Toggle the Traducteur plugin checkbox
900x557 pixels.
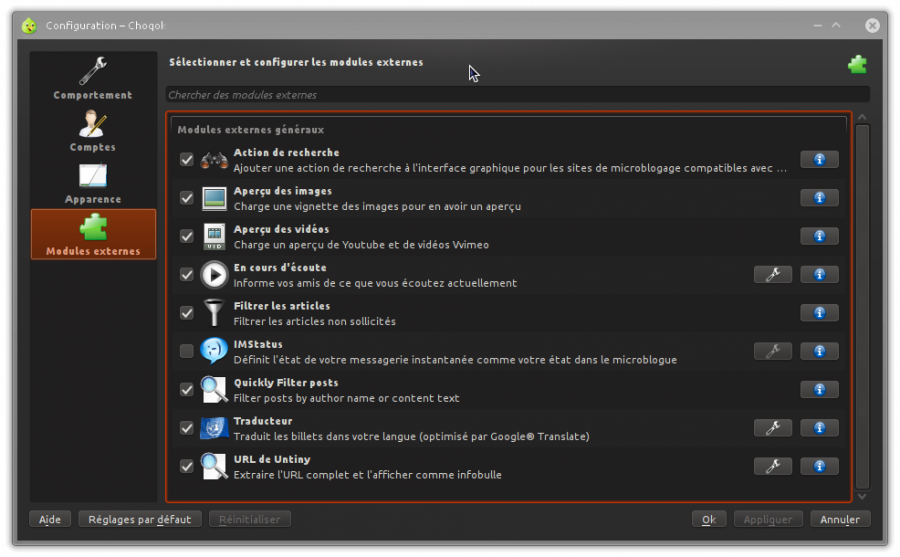[x=187, y=428]
